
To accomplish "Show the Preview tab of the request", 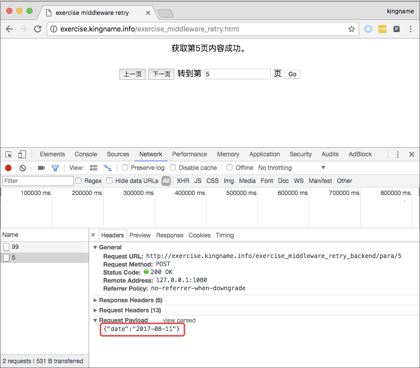I will coord(140,235).
